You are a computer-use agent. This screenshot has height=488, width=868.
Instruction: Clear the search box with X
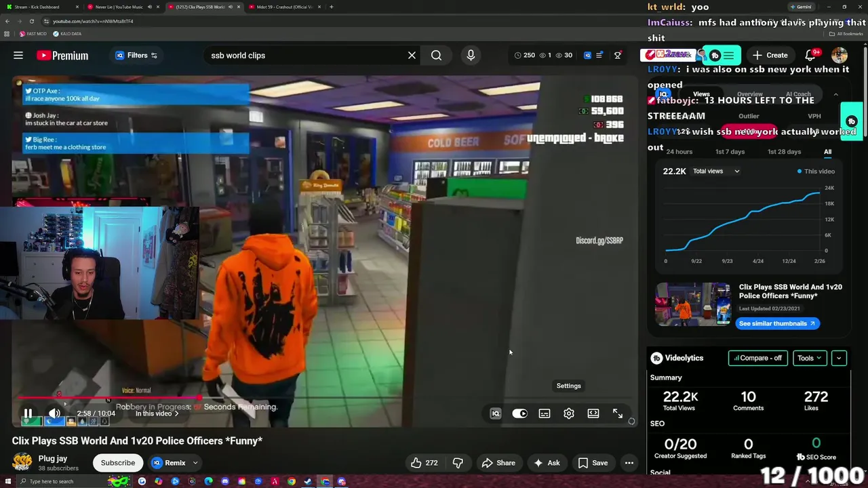(x=412, y=56)
